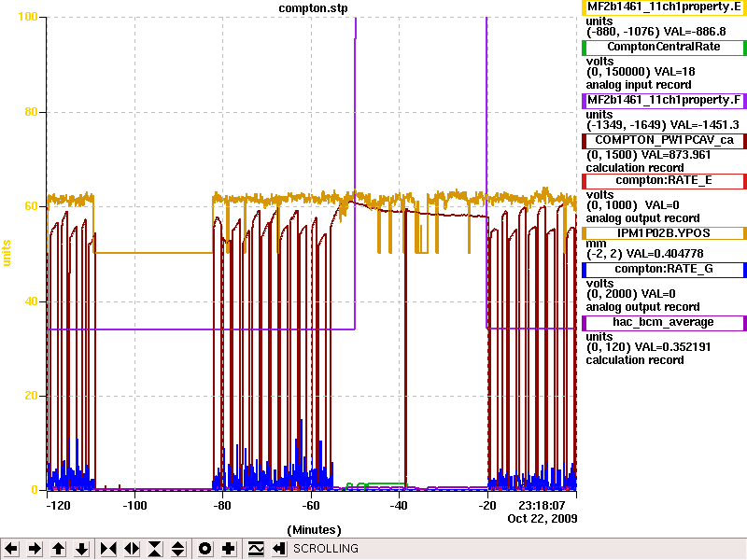Viewport: 747px width, 560px height.
Task: Click the (Minutes) x-axis label
Action: click(314, 530)
